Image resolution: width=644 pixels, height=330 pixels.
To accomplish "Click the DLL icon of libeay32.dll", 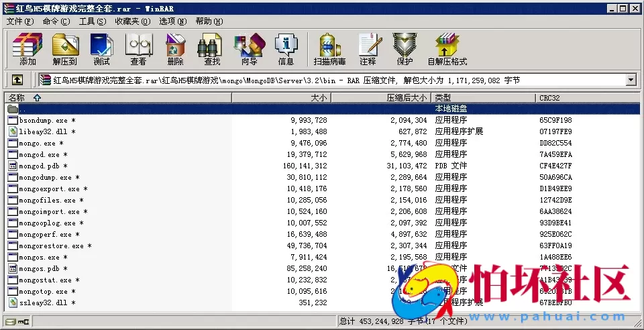I will click(x=13, y=131).
